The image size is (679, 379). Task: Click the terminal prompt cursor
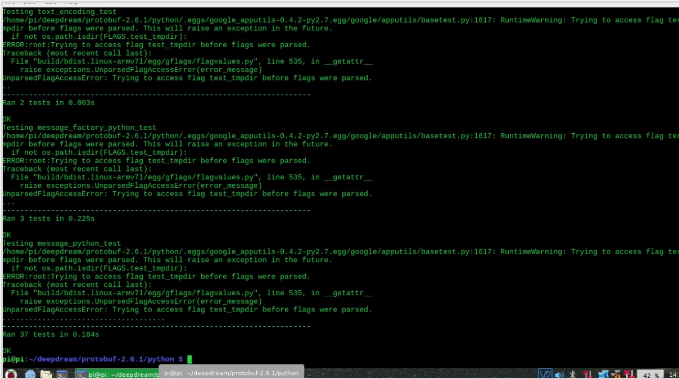(189, 359)
